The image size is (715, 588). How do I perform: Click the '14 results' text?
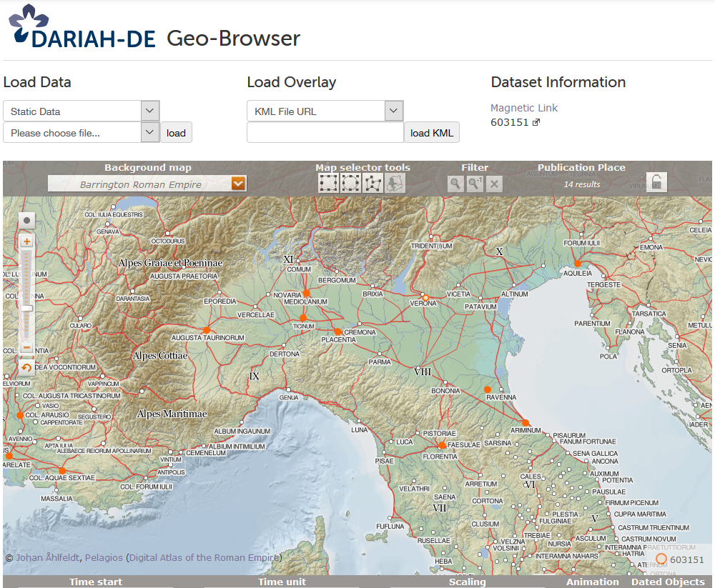(582, 184)
